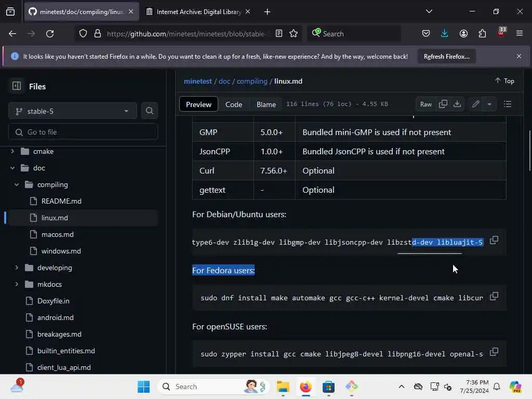List all open tabs dropdown
This screenshot has width=532, height=399.
pyautogui.click(x=429, y=11)
